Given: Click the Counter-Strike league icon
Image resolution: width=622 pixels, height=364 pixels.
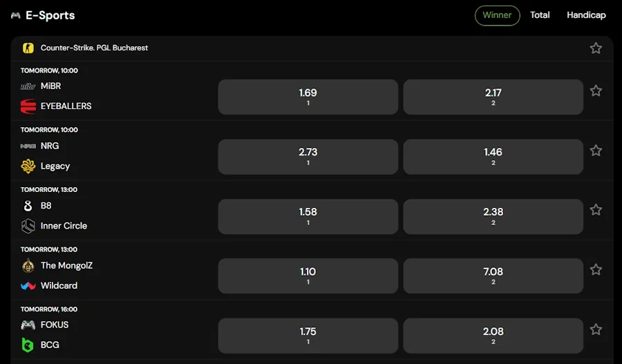Looking at the screenshot, I should click(28, 48).
